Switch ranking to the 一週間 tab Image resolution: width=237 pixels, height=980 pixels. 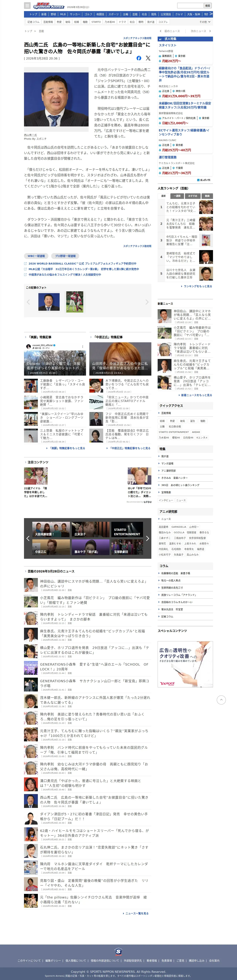click(x=177, y=196)
